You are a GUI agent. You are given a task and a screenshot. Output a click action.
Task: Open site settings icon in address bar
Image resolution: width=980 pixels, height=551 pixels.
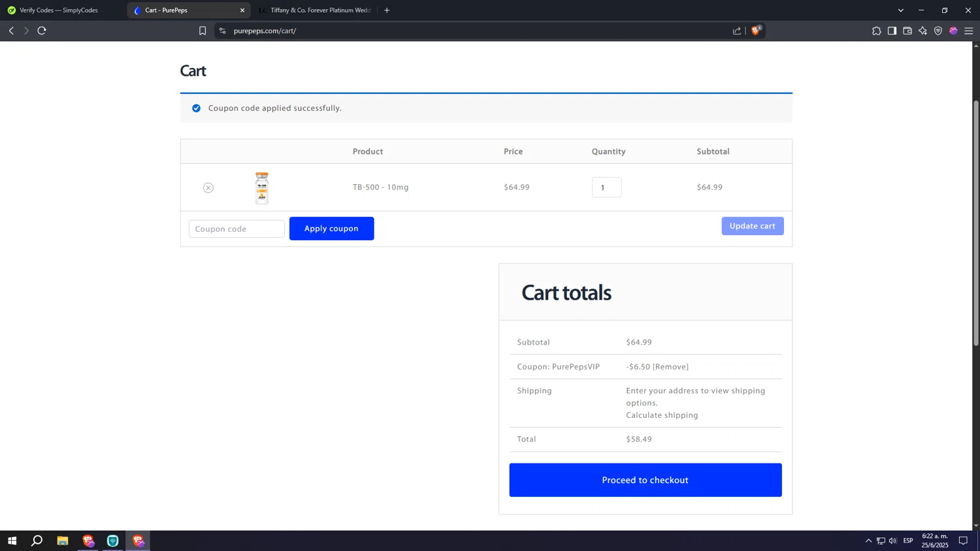(222, 31)
